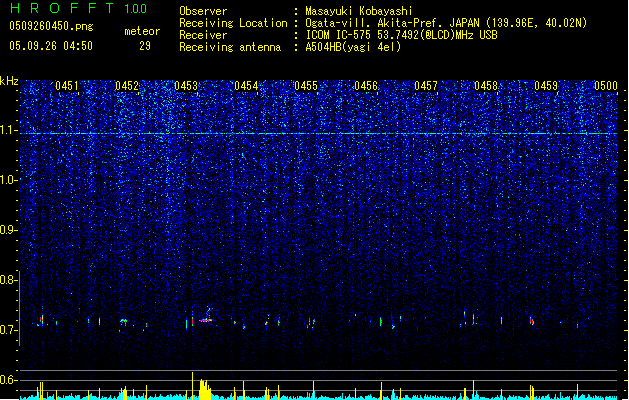The width and height of the screenshot is (629, 400).
Task: Click the Receiving Location label
Action: click(x=233, y=23)
